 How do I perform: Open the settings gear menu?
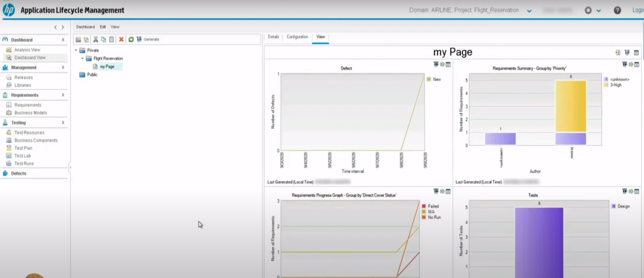pyautogui.click(x=588, y=10)
